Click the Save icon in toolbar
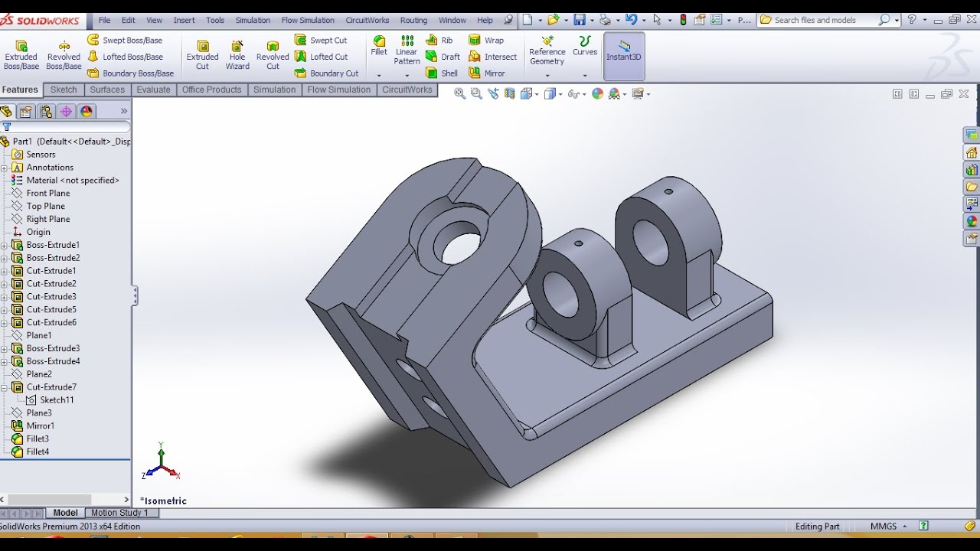980x551 pixels. click(580, 20)
